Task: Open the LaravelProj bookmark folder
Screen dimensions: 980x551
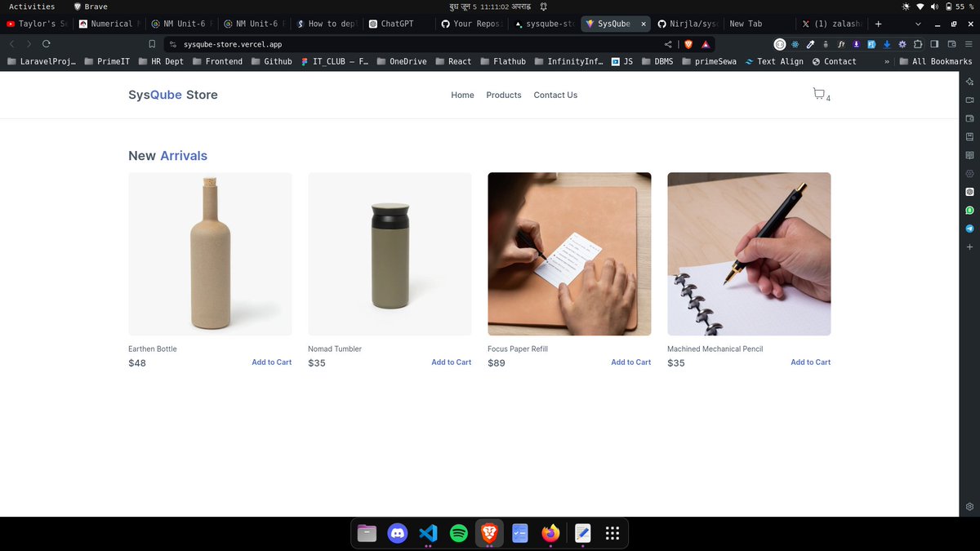Action: (40, 61)
